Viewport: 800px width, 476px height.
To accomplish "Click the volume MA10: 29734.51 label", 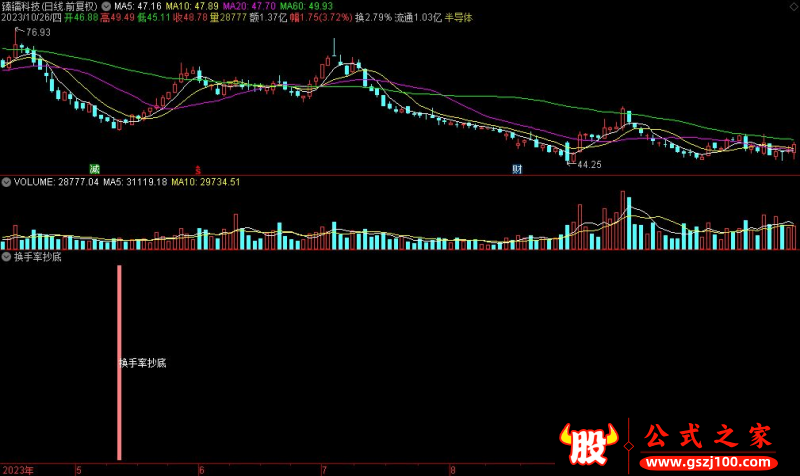I will point(205,182).
